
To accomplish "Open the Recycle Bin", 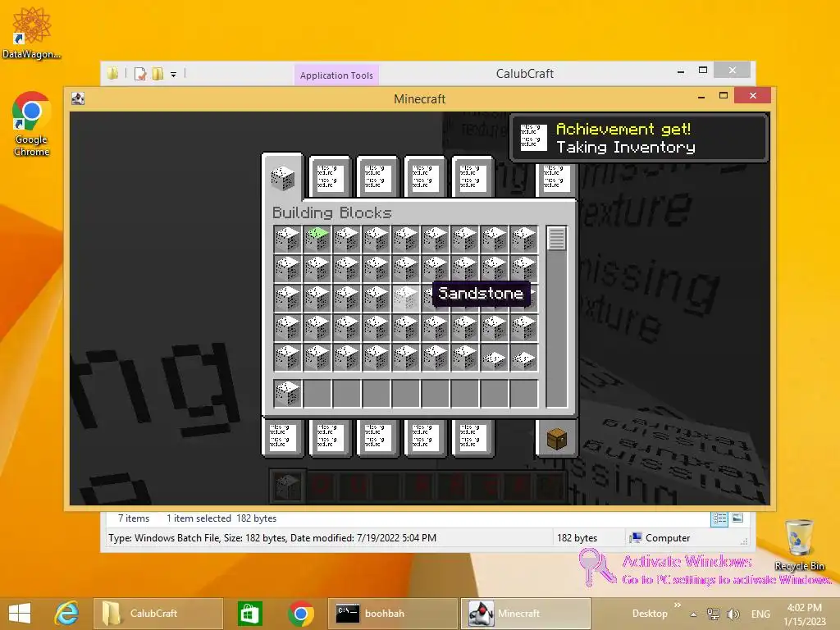I will click(799, 545).
